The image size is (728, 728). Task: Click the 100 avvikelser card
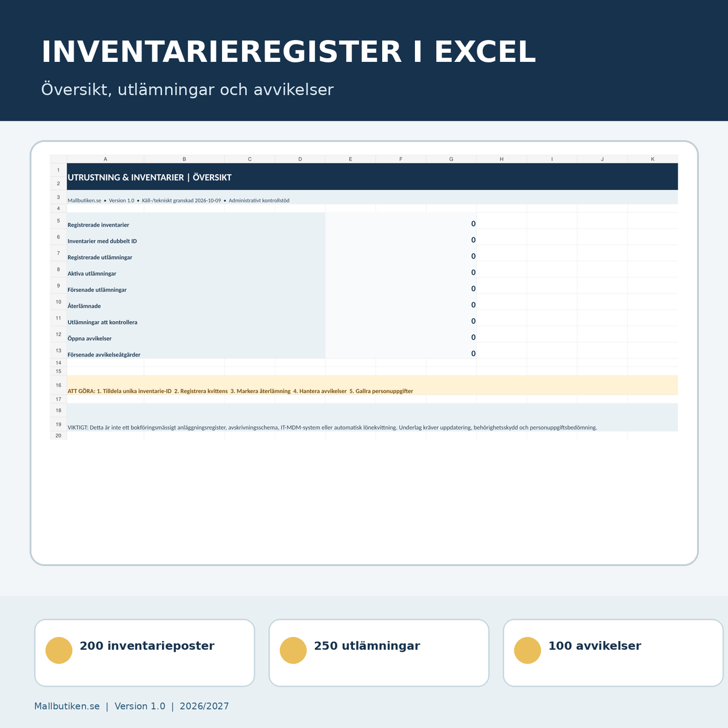613,653
